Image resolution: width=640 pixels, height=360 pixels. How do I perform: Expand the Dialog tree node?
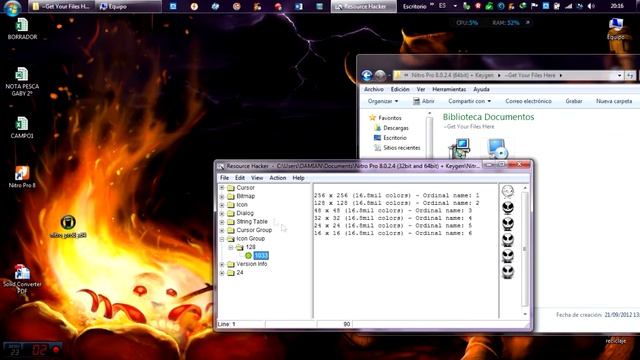tap(222, 213)
